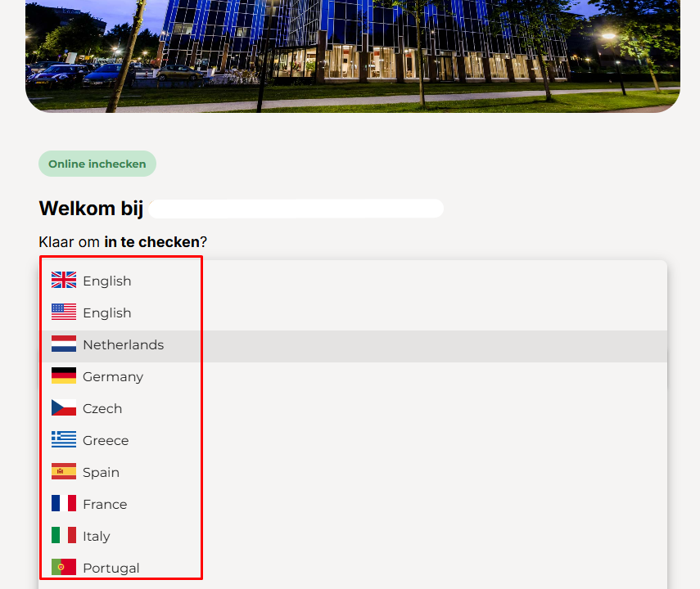This screenshot has height=589, width=700.
Task: Click the Dutch flag icon
Action: pyautogui.click(x=64, y=344)
